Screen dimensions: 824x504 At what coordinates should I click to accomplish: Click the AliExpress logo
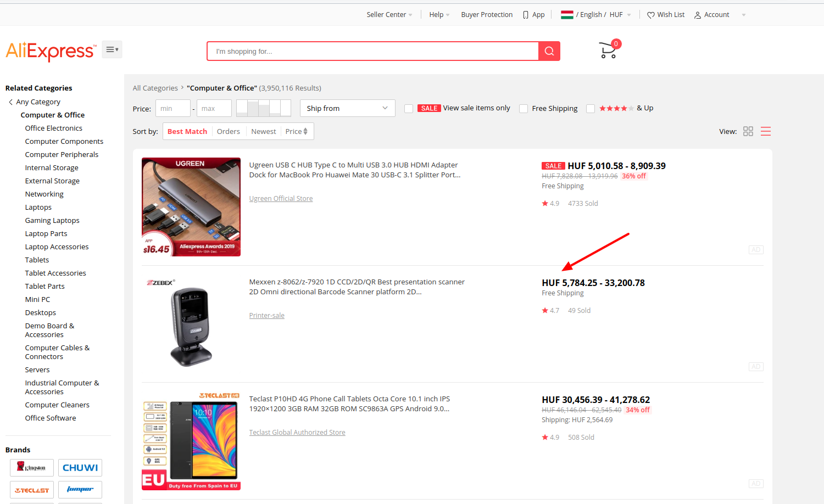[x=51, y=51]
